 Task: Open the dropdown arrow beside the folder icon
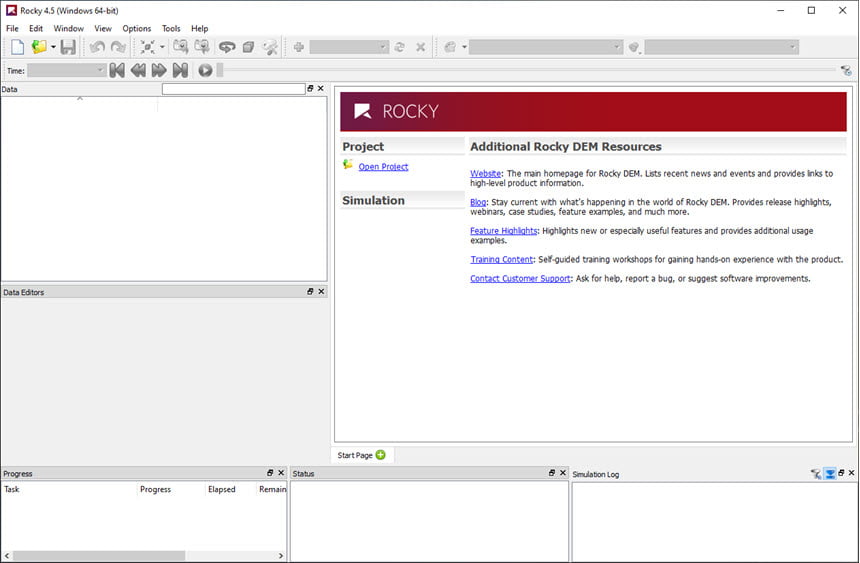point(53,47)
